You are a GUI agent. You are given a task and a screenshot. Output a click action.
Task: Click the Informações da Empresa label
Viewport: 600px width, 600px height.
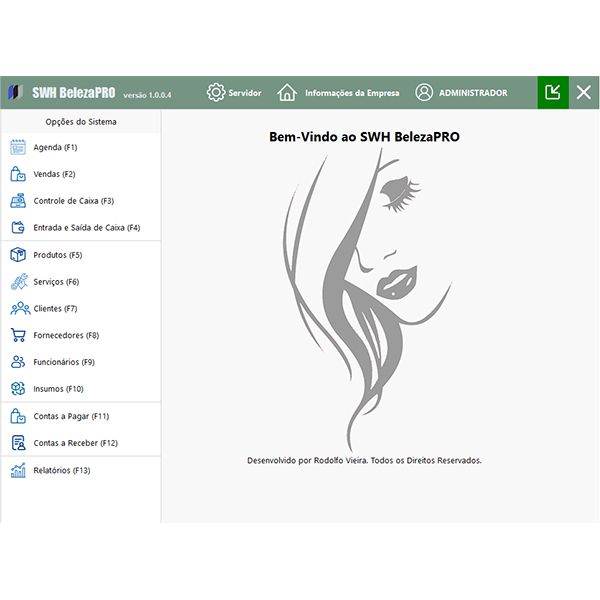352,93
